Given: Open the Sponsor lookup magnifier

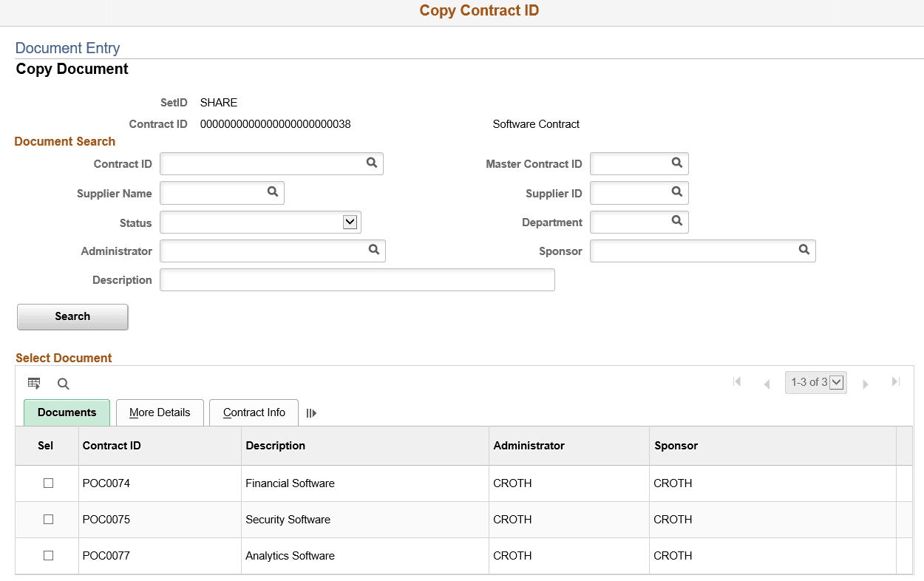Looking at the screenshot, I should pos(804,251).
